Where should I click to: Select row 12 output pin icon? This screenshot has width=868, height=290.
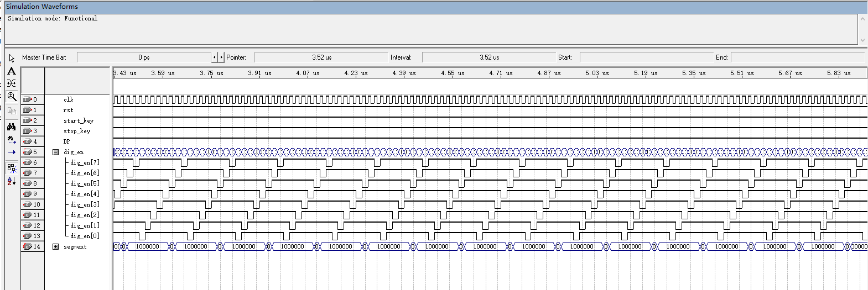click(28, 225)
